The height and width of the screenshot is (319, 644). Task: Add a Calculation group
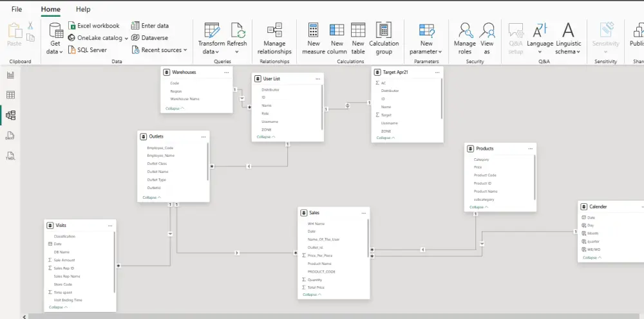pyautogui.click(x=384, y=38)
